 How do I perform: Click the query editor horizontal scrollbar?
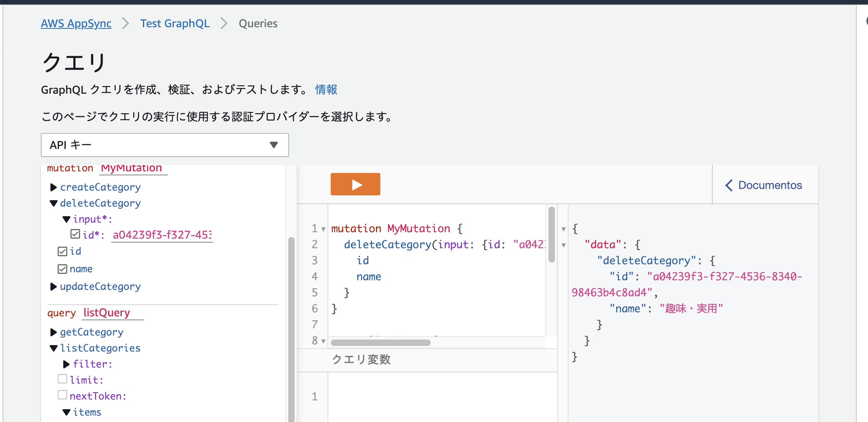pos(381,343)
